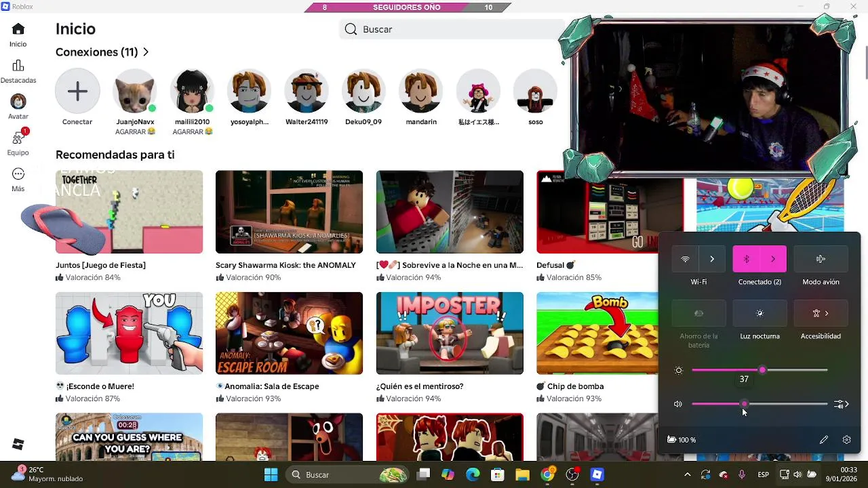The width and height of the screenshot is (868, 488).
Task: Open system tray network volume battery group
Action: (797, 474)
